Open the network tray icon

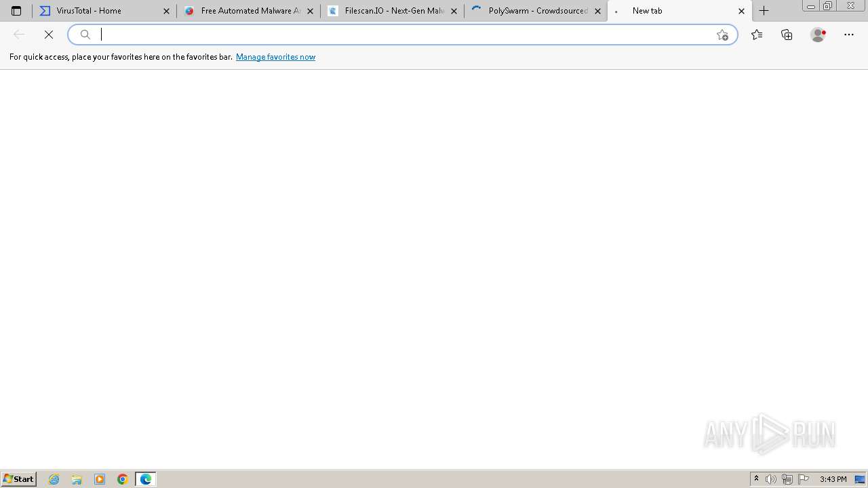point(787,479)
